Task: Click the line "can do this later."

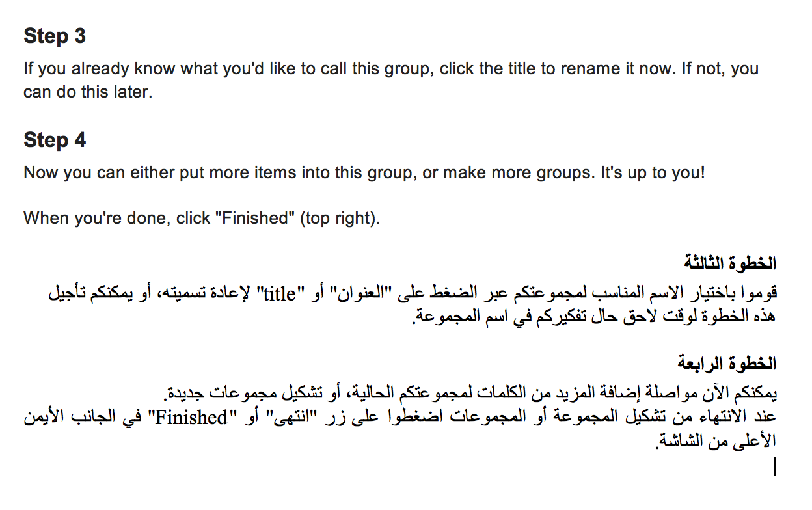Action: coord(88,92)
